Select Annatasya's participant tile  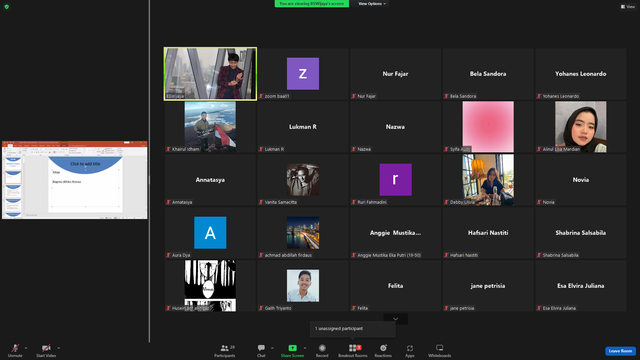pos(210,180)
